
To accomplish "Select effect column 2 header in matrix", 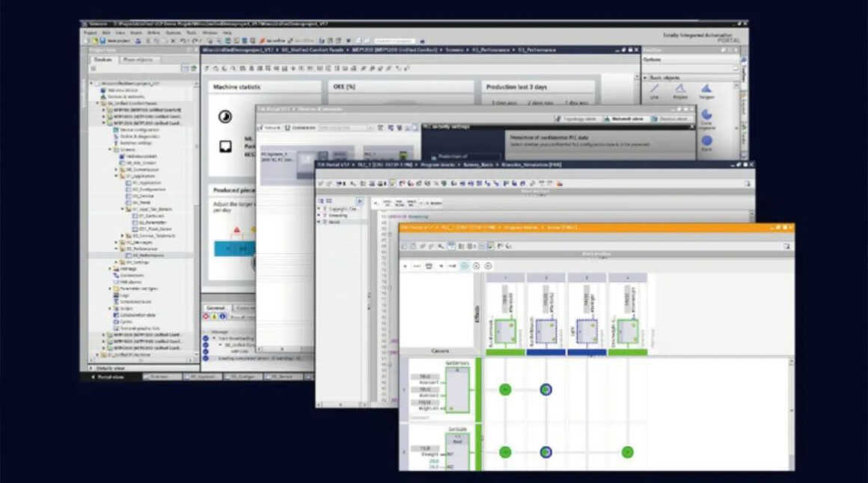I will pos(545,277).
